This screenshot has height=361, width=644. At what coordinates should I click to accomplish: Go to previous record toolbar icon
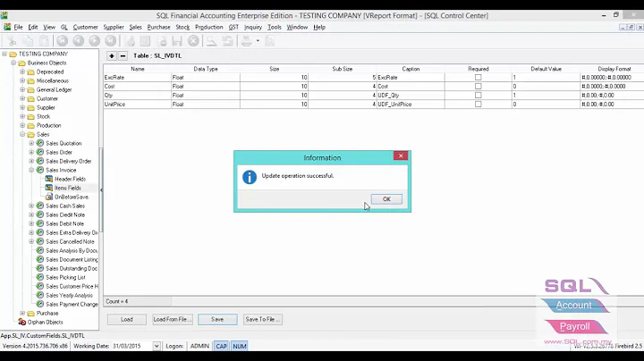pos(78,41)
